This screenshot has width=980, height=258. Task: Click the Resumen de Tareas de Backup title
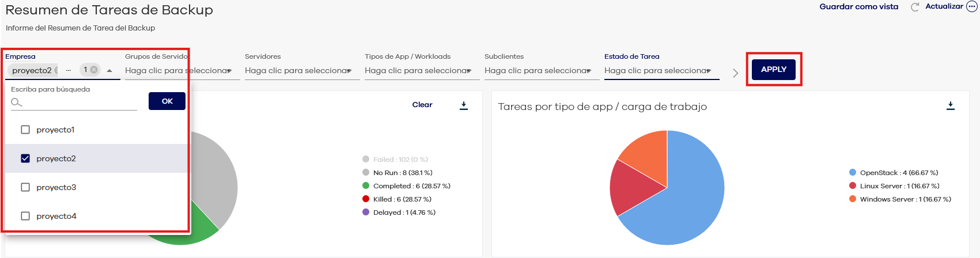pos(109,10)
